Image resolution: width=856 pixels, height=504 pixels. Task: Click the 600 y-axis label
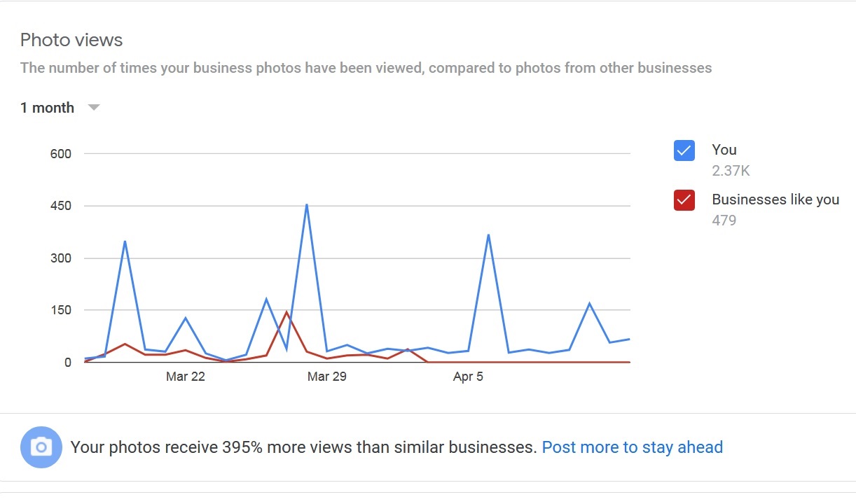click(61, 154)
